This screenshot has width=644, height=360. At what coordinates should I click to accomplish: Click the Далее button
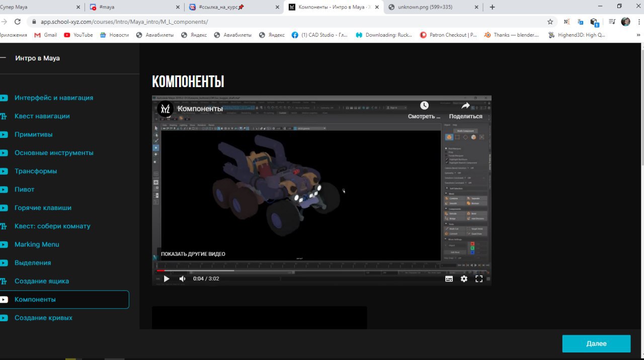coord(596,343)
